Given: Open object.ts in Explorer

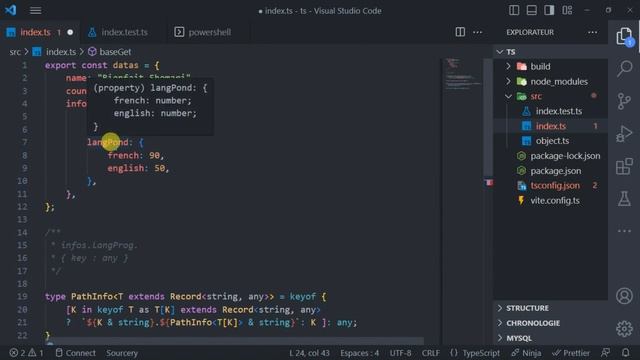Looking at the screenshot, I should click(x=550, y=141).
